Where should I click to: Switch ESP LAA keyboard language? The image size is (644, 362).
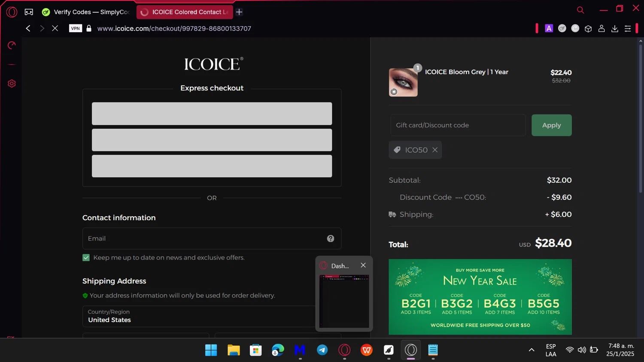(551, 350)
